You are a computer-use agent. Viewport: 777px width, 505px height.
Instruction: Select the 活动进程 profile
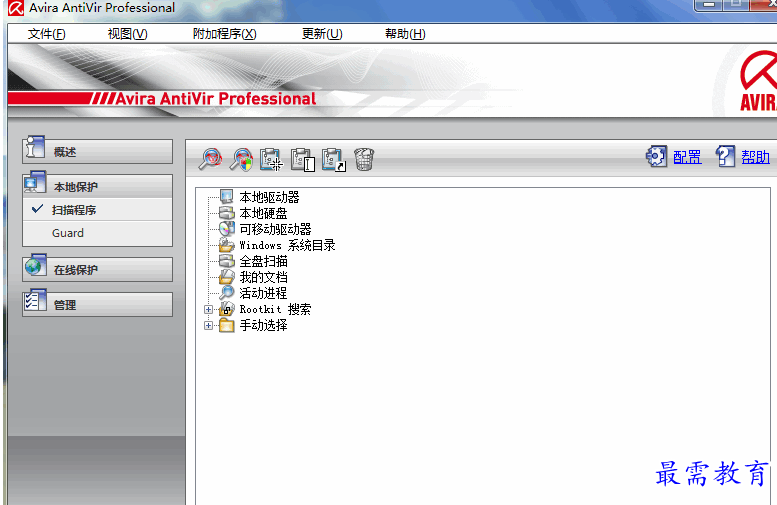(x=263, y=293)
